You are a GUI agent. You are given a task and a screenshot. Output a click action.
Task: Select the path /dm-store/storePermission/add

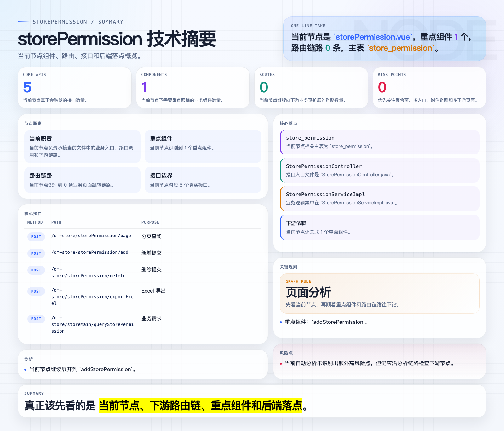pos(90,252)
